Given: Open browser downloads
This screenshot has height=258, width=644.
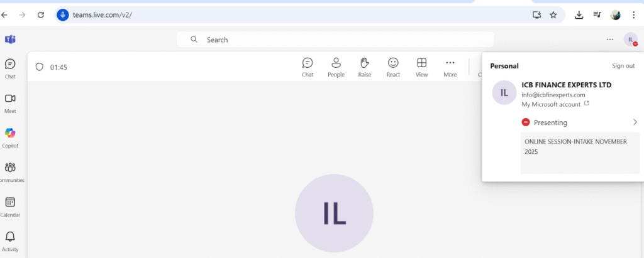Looking at the screenshot, I should coord(579,15).
